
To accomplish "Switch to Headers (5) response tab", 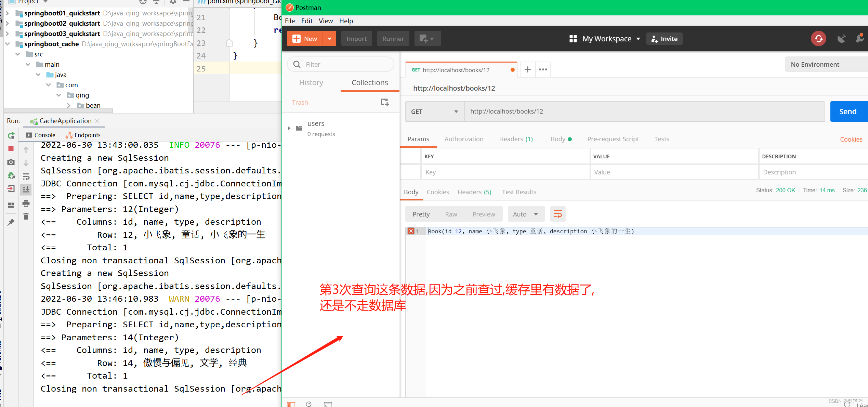I will 474,192.
